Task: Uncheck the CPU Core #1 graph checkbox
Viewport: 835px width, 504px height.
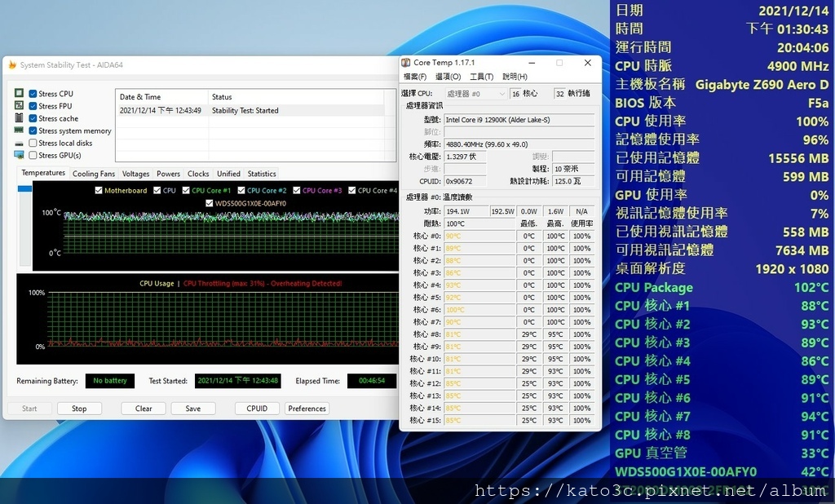Action: pos(186,190)
